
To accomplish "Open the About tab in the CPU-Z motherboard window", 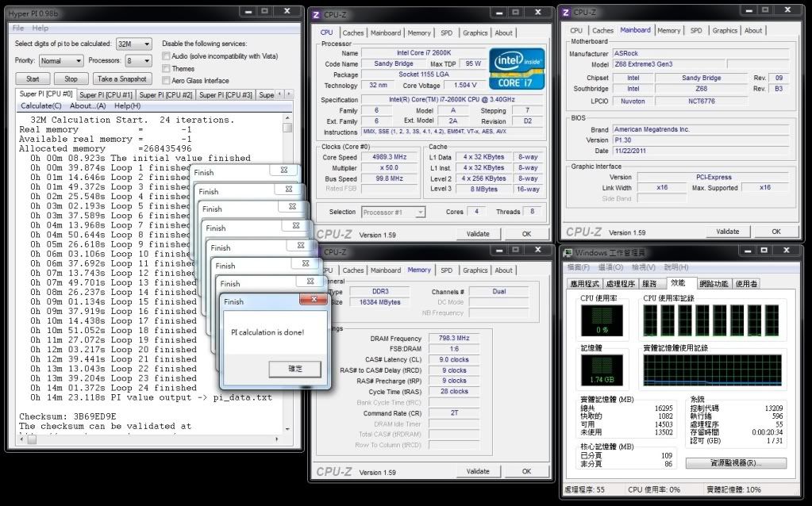I will (753, 30).
